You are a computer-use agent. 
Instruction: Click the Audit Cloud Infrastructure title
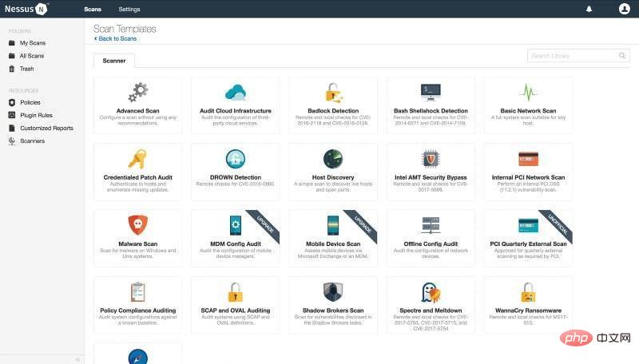coord(236,111)
